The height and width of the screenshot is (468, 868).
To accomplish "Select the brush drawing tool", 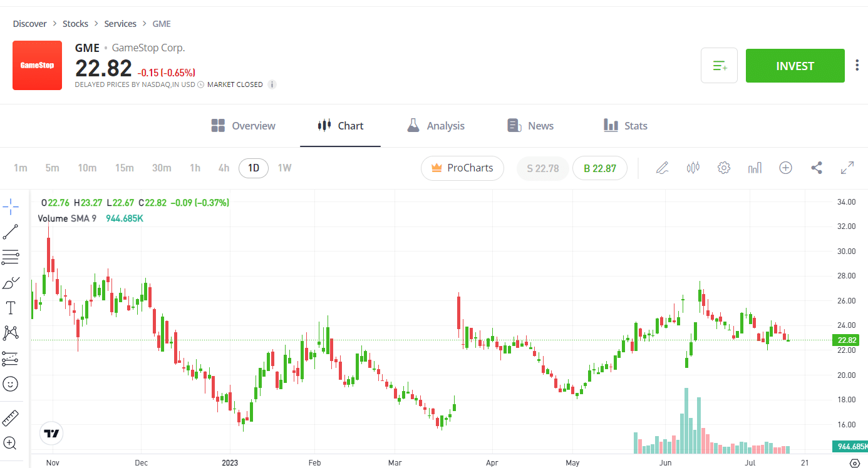I will tap(11, 283).
